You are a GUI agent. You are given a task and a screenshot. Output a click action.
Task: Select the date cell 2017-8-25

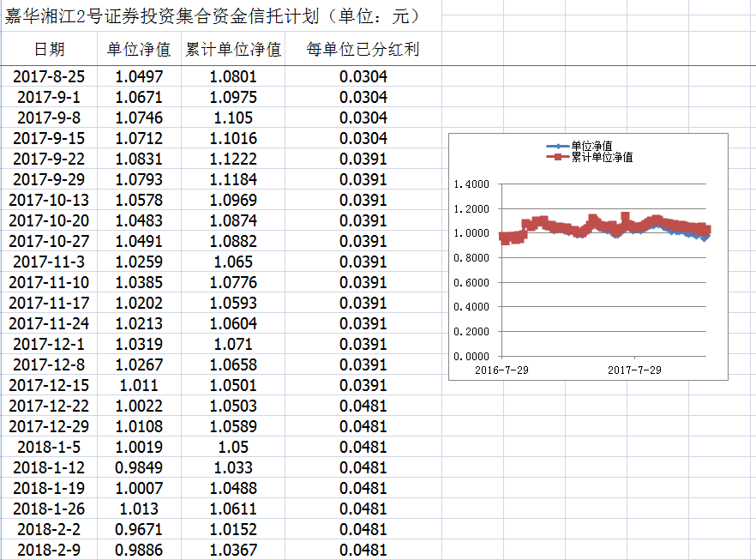49,76
